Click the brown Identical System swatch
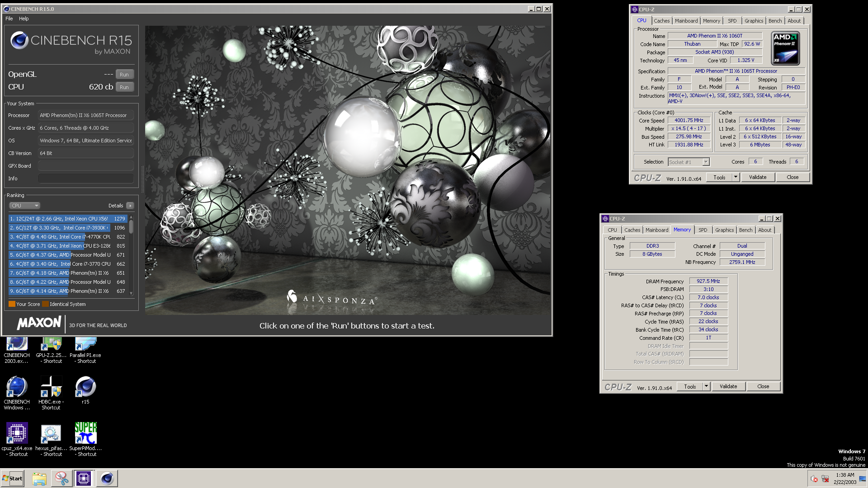This screenshot has height=488, width=868. coord(45,304)
